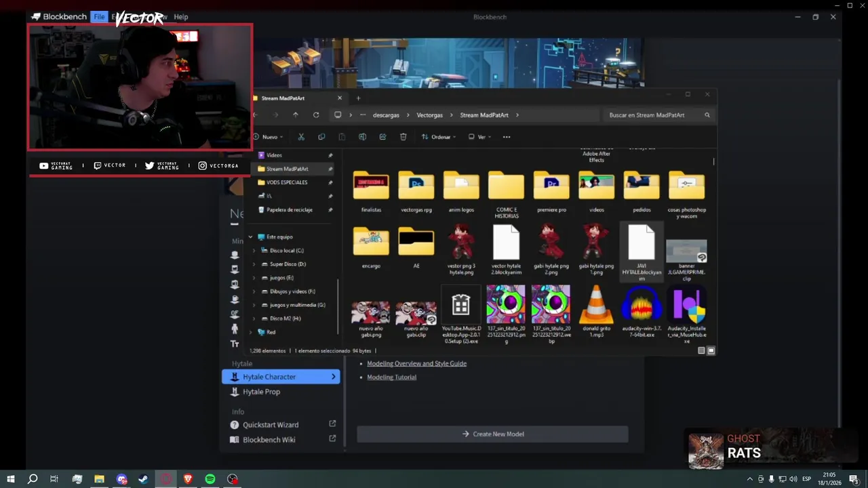Image resolution: width=868 pixels, height=488 pixels.
Task: Click the breadcrumb overflow ellipsis in address bar
Action: click(363, 115)
